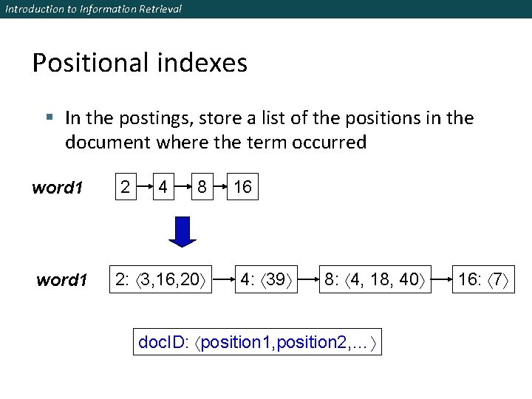The image size is (532, 399).
Task: Click the posting box 2: ⟨3,16,20⟩
Action: [x=160, y=279]
